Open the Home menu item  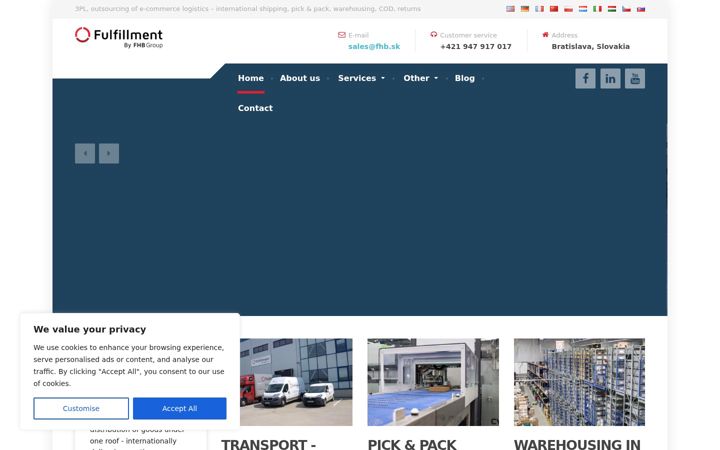coord(251,79)
